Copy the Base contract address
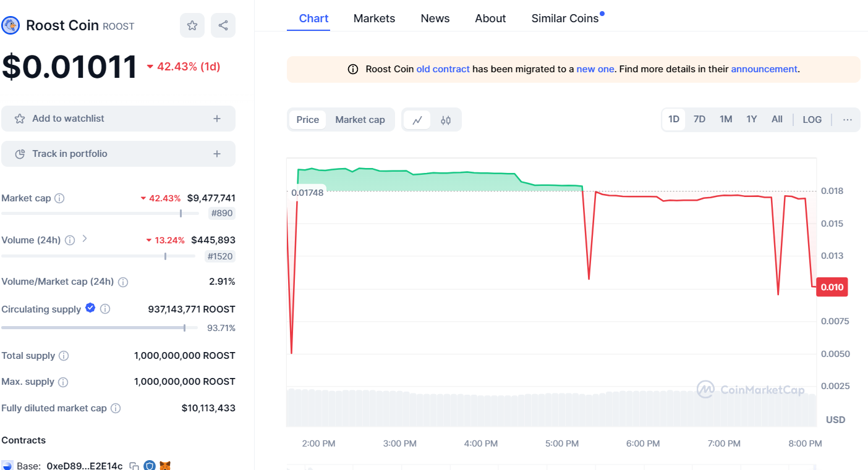This screenshot has height=470, width=868. pyautogui.click(x=134, y=466)
